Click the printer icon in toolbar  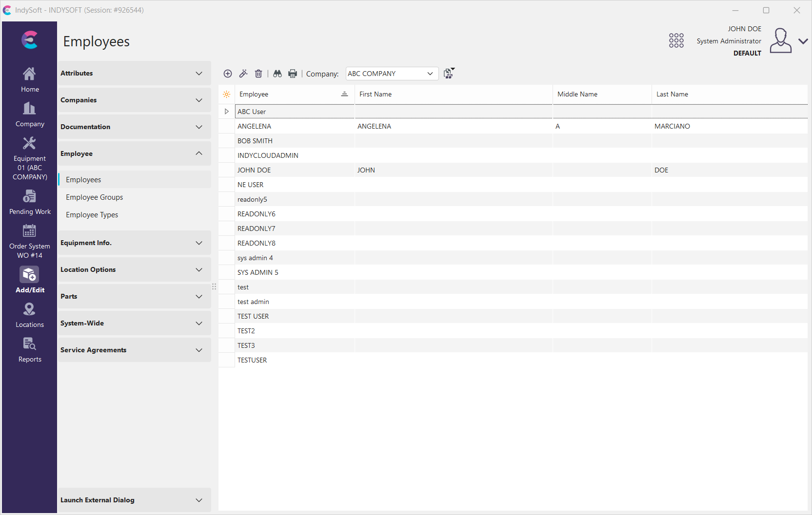pyautogui.click(x=293, y=74)
